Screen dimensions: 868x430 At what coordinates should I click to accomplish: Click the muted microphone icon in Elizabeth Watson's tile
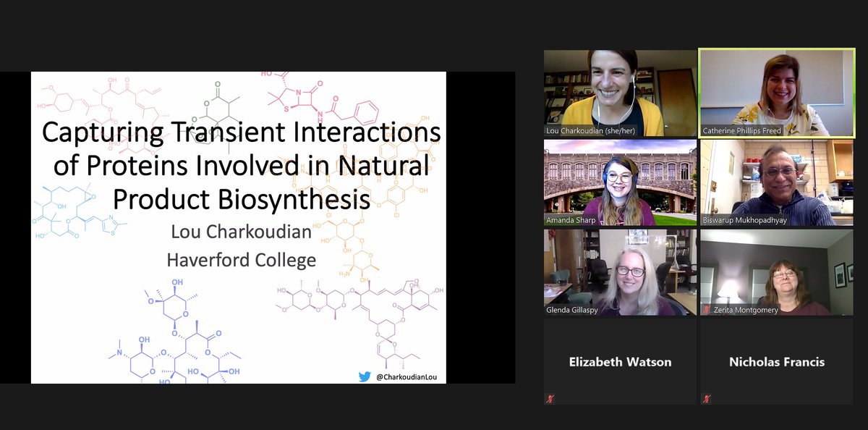point(550,399)
